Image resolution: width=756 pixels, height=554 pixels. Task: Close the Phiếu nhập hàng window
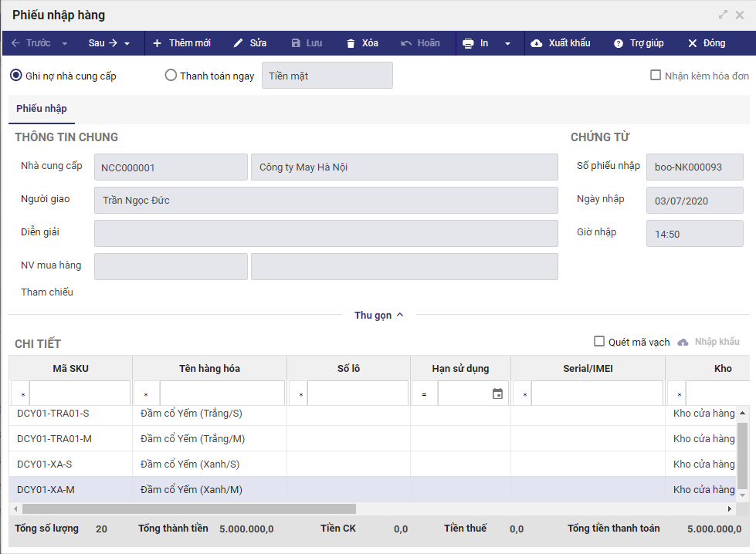740,15
